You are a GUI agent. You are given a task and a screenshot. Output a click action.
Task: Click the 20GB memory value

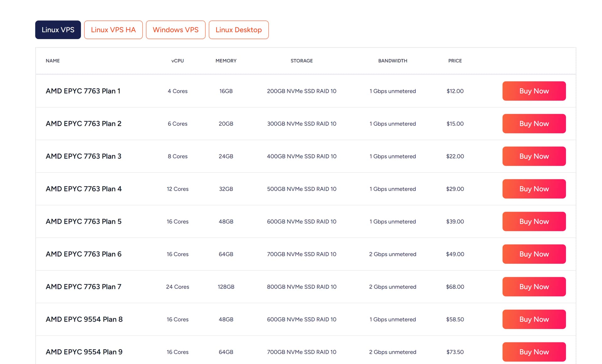coord(226,124)
